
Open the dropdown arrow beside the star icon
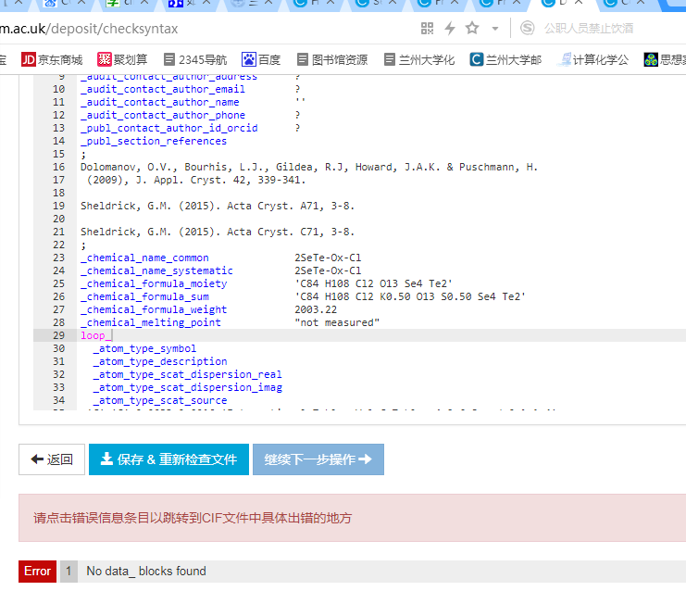(495, 29)
